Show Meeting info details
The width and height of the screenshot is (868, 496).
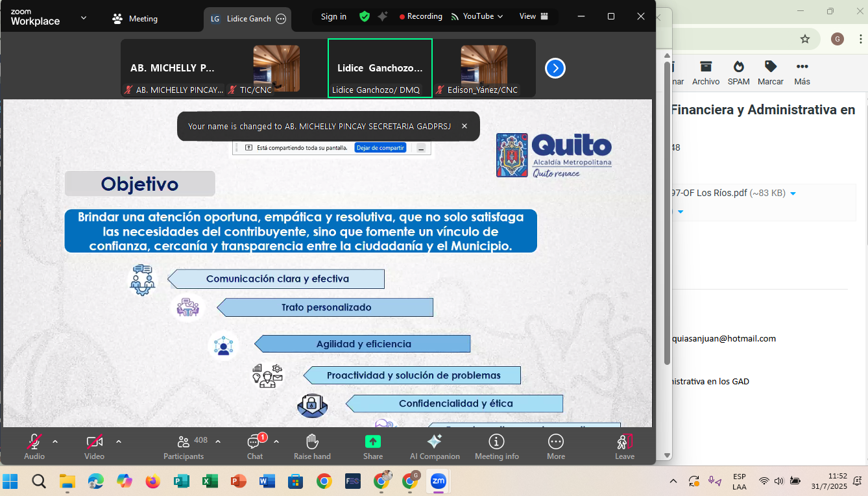496,447
